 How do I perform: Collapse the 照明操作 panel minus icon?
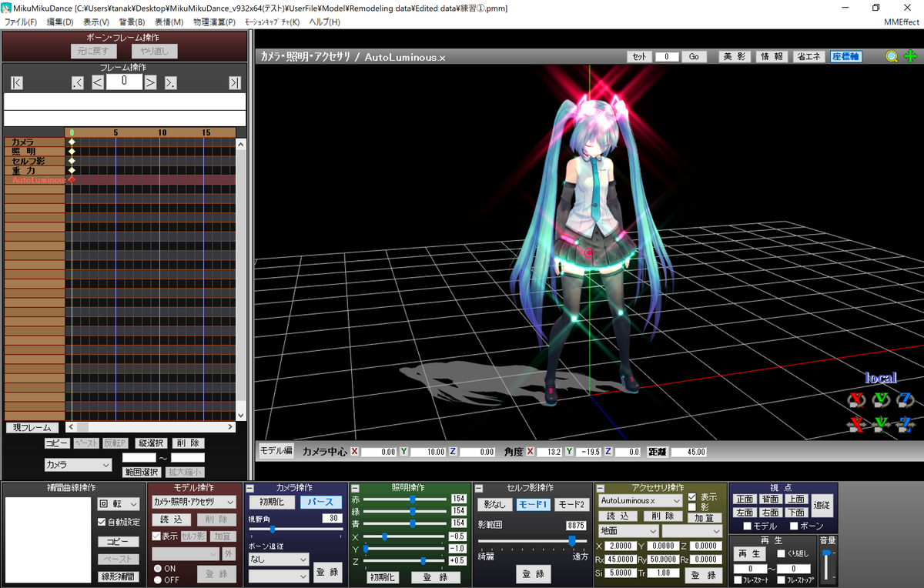354,488
